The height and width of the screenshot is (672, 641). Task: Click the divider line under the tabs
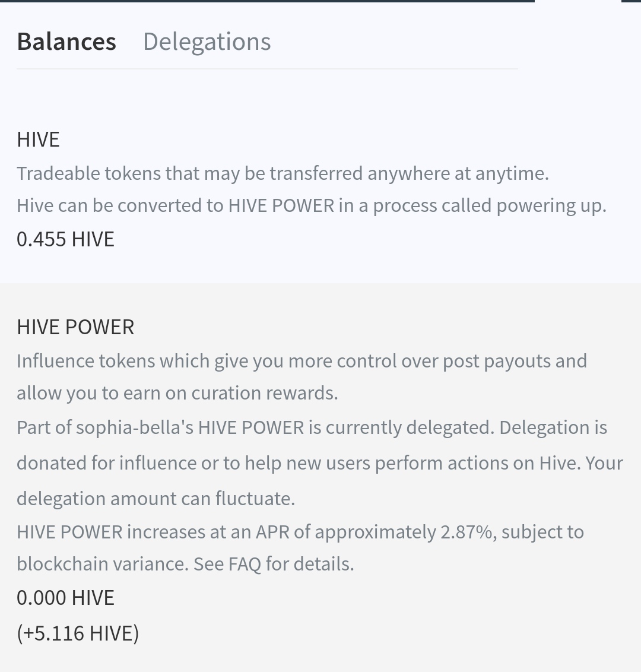(267, 69)
